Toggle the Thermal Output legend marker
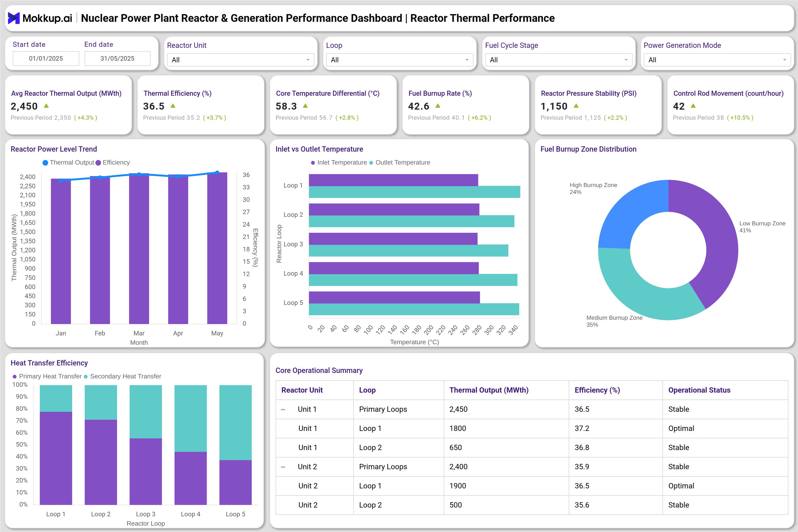The image size is (798, 532). click(x=45, y=163)
